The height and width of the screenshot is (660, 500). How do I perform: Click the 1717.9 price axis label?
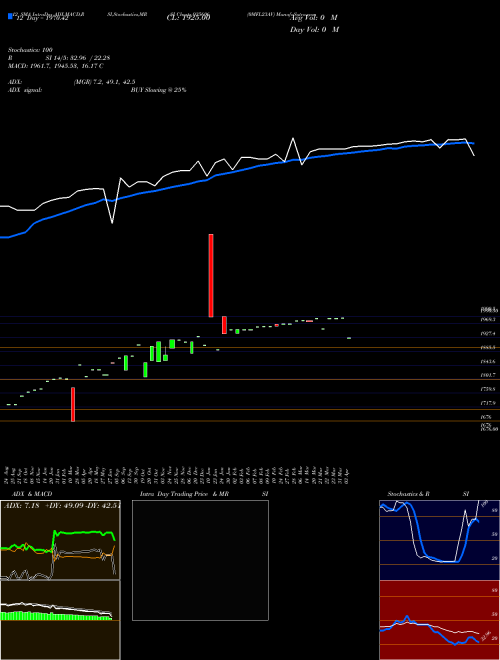[488, 403]
